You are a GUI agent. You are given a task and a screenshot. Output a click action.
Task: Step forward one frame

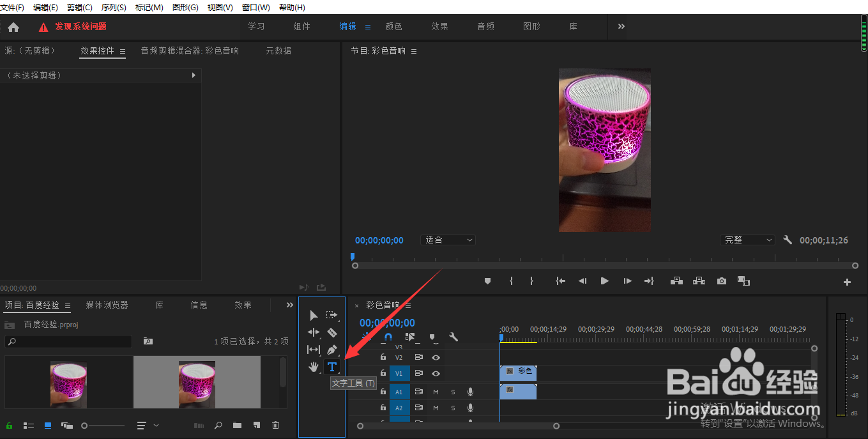[x=627, y=281]
